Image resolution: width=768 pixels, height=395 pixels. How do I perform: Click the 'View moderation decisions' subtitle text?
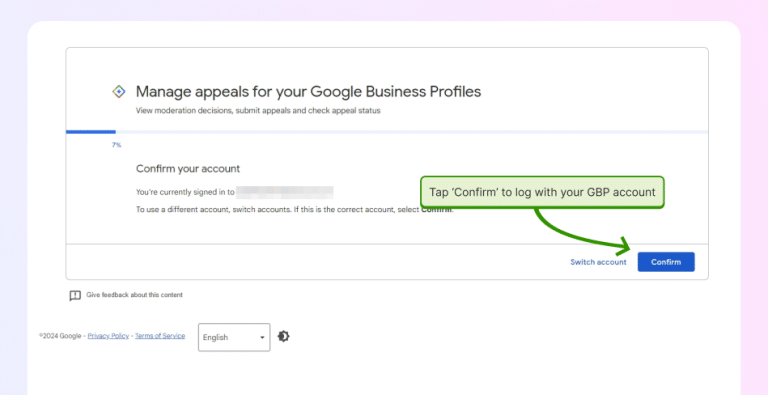click(258, 111)
